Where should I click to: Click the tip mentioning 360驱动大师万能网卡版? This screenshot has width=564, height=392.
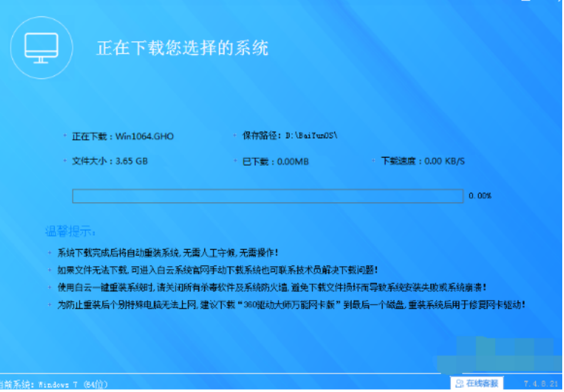tap(291, 305)
